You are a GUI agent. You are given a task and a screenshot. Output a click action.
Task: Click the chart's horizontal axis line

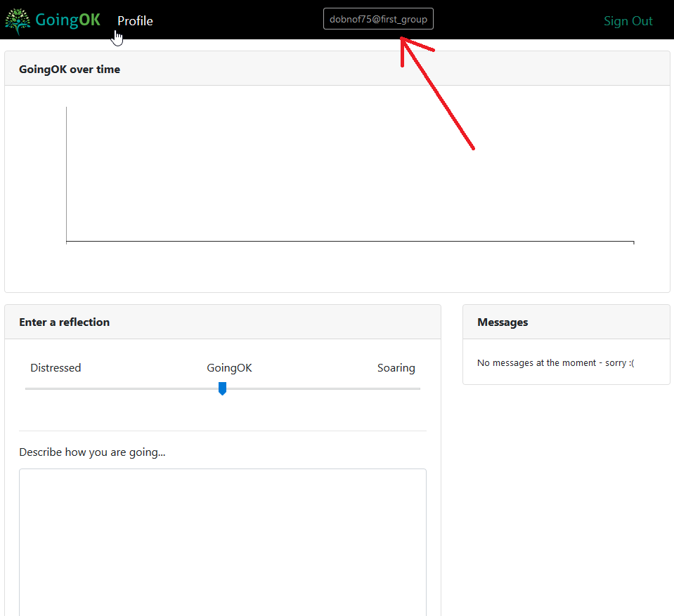point(351,242)
